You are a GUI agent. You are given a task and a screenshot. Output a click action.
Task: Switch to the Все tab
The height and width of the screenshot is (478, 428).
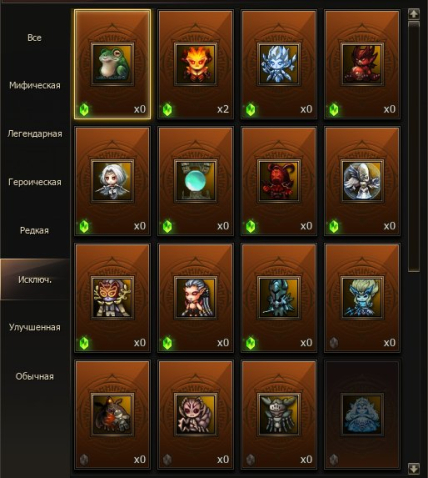pyautogui.click(x=35, y=38)
